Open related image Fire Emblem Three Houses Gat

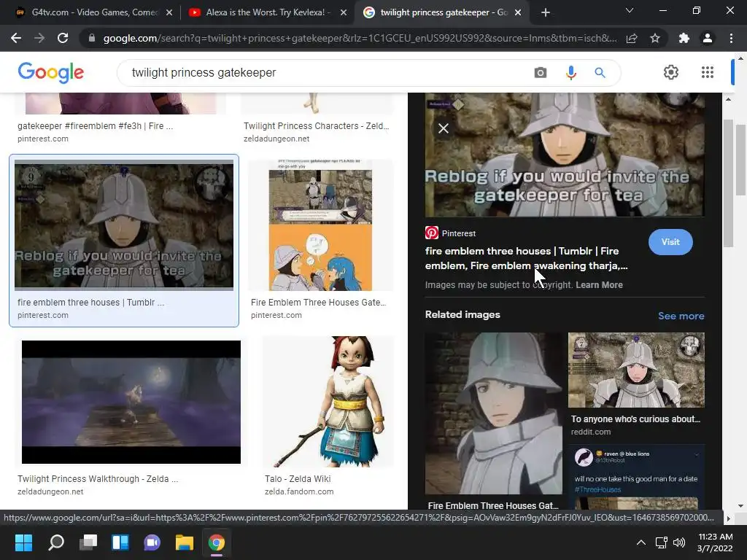pyautogui.click(x=494, y=413)
